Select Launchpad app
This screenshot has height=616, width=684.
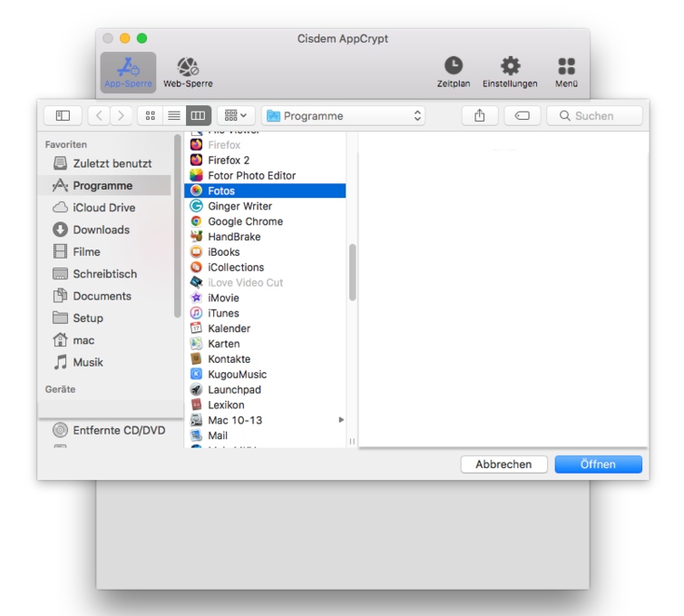[265, 389]
